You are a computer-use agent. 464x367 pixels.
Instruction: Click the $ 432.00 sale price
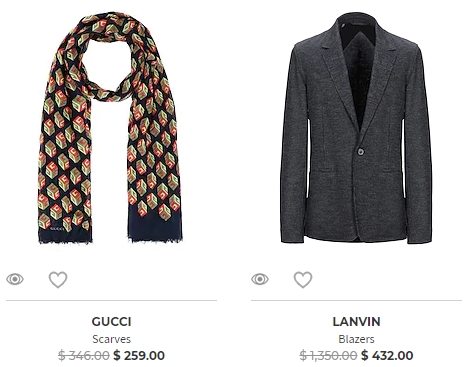tap(387, 355)
